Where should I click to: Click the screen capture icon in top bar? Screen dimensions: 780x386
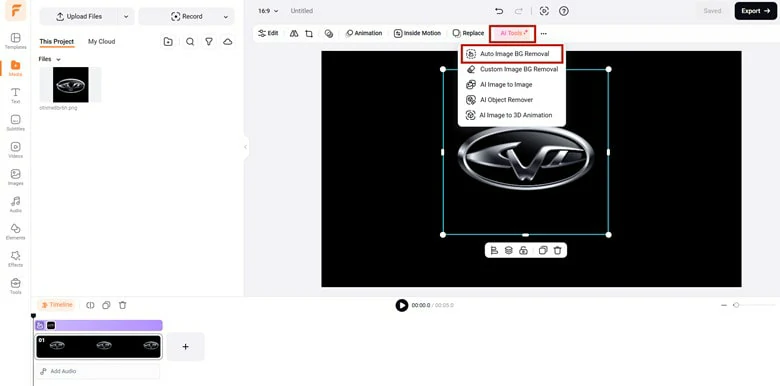click(x=544, y=11)
